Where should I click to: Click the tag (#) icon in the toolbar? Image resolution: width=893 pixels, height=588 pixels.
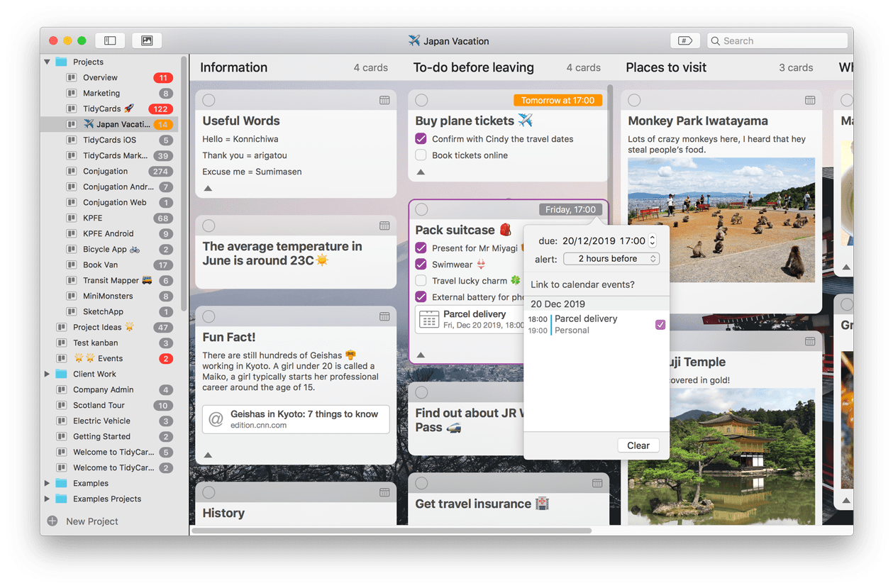(684, 40)
